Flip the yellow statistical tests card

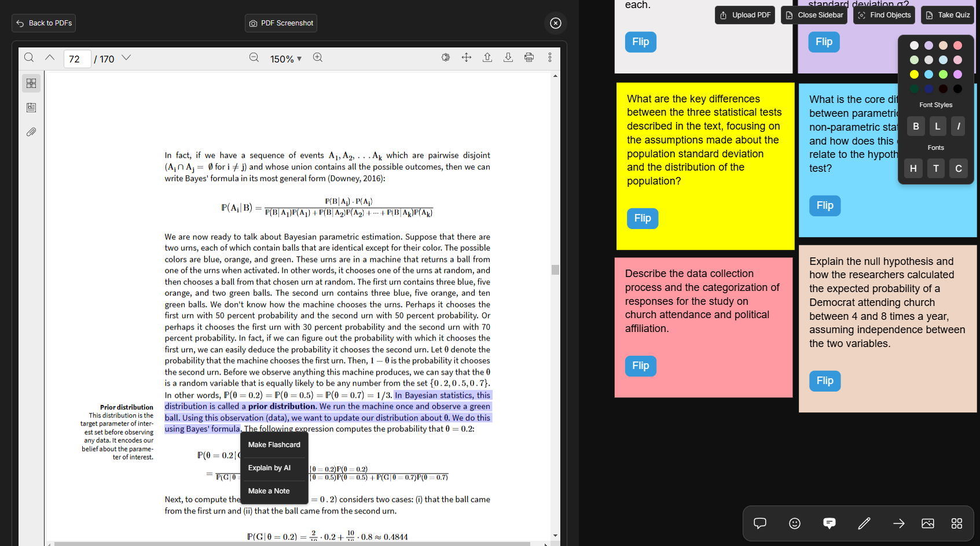[x=642, y=218]
